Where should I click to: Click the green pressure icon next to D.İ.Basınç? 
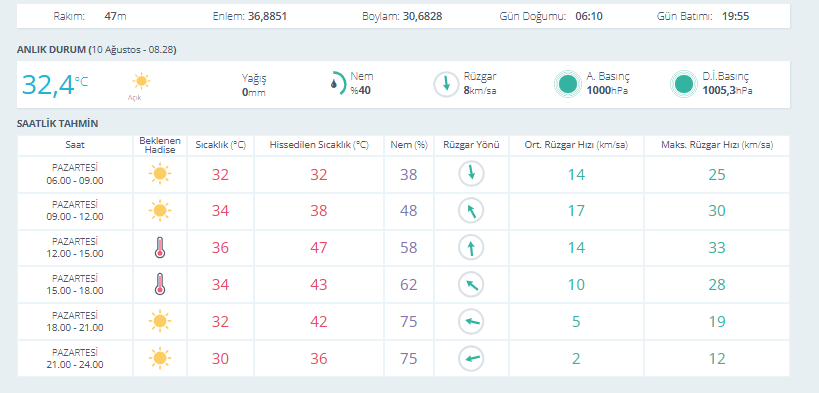point(684,84)
